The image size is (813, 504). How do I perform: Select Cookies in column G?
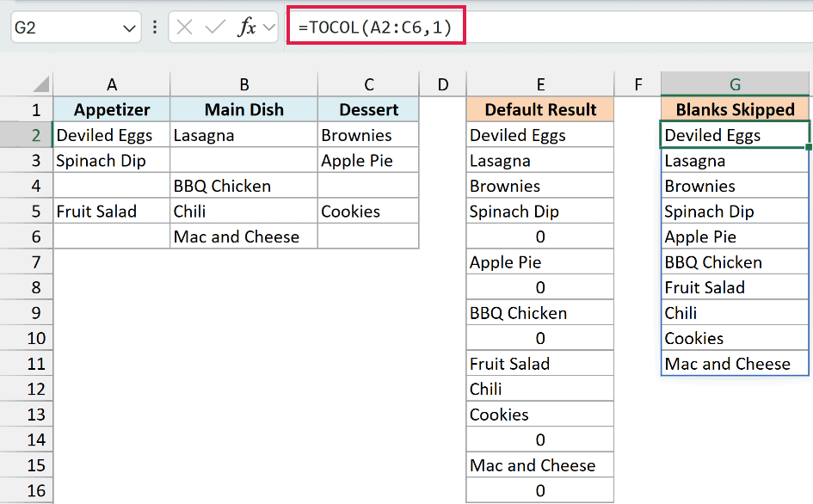pos(735,338)
